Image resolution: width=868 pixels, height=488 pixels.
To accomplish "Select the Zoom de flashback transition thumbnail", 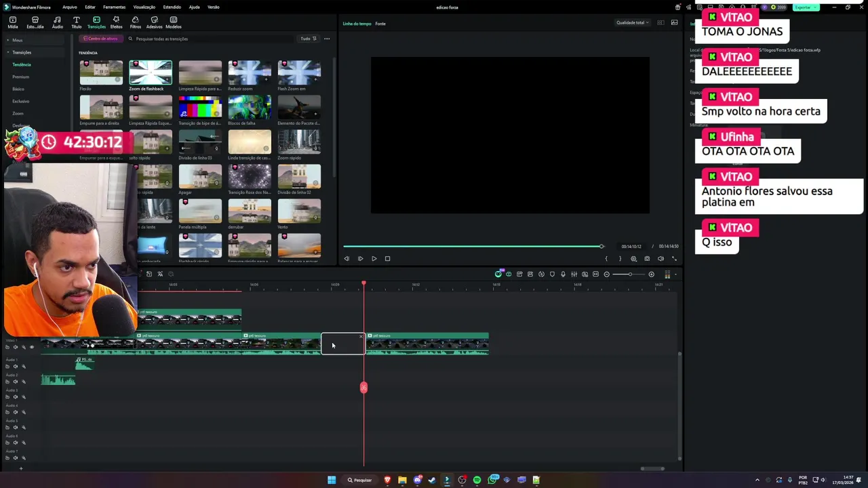I will point(151,73).
